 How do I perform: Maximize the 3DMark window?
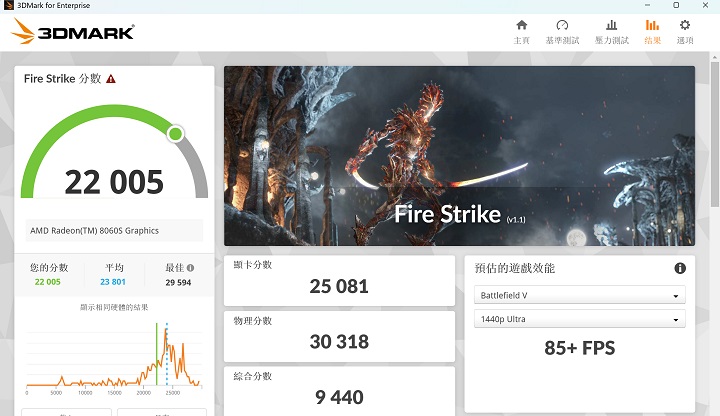point(676,5)
